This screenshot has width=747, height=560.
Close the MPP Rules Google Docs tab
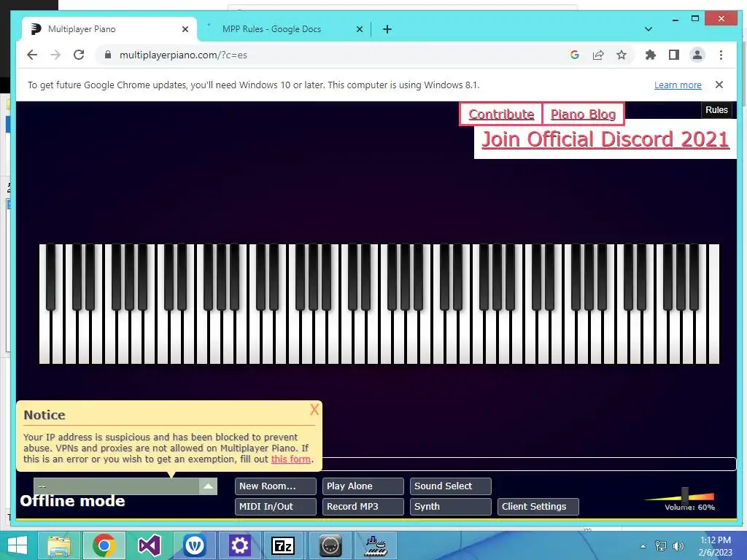pos(360,29)
